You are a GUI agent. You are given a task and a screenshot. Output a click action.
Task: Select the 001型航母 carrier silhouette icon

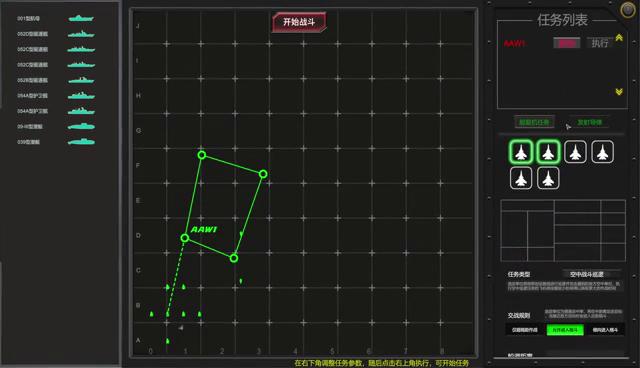[81, 18]
